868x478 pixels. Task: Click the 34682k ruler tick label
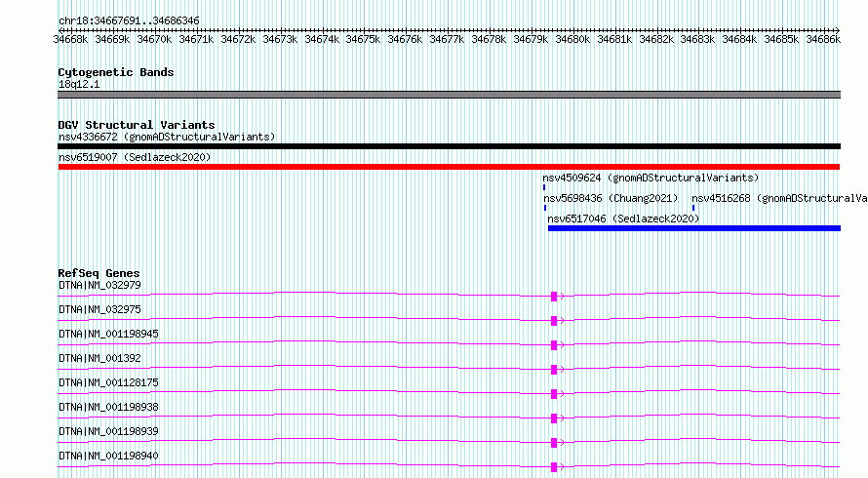[656, 39]
